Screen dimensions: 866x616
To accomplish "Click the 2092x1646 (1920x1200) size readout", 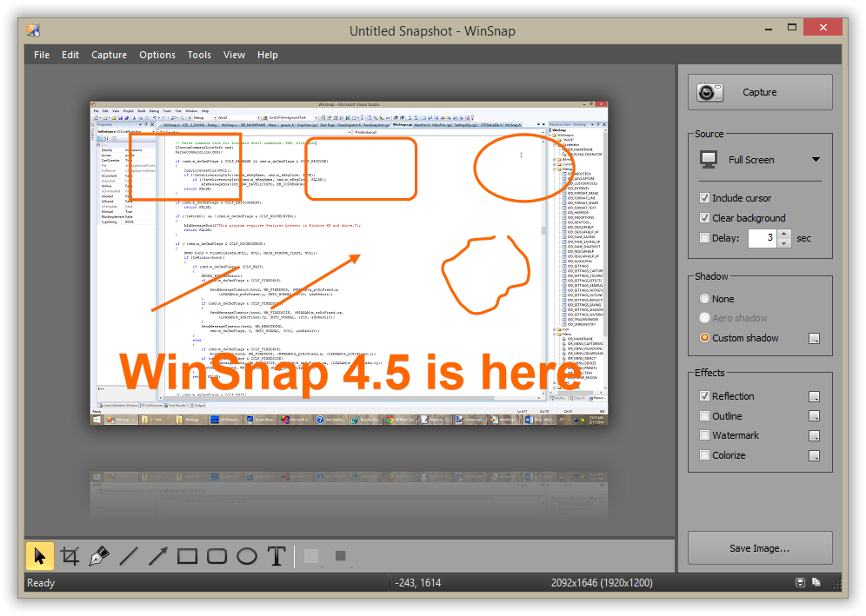I will (602, 583).
